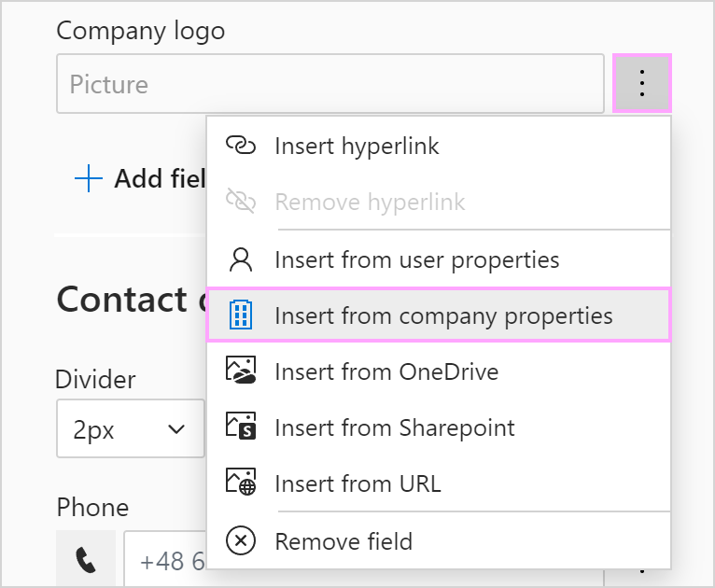The image size is (715, 588).
Task: Choose Insert from user properties
Action: click(439, 260)
